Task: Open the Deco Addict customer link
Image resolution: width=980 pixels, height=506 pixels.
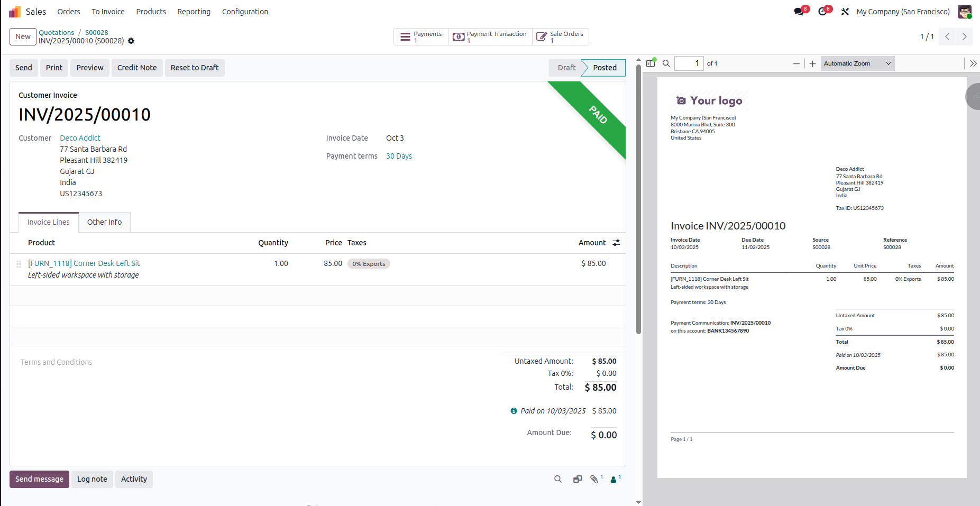Action: coord(80,138)
